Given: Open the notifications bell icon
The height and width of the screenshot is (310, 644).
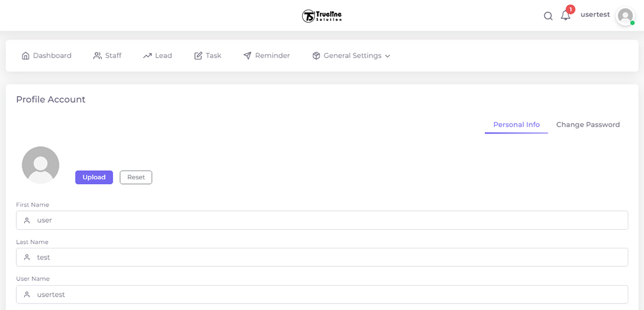Looking at the screenshot, I should tap(565, 16).
